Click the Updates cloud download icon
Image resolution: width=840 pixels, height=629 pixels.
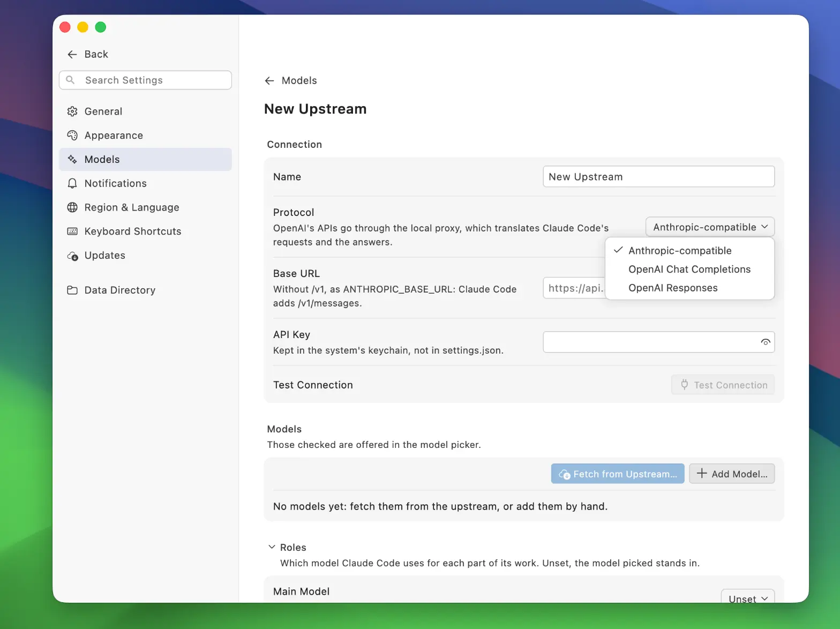[72, 256]
